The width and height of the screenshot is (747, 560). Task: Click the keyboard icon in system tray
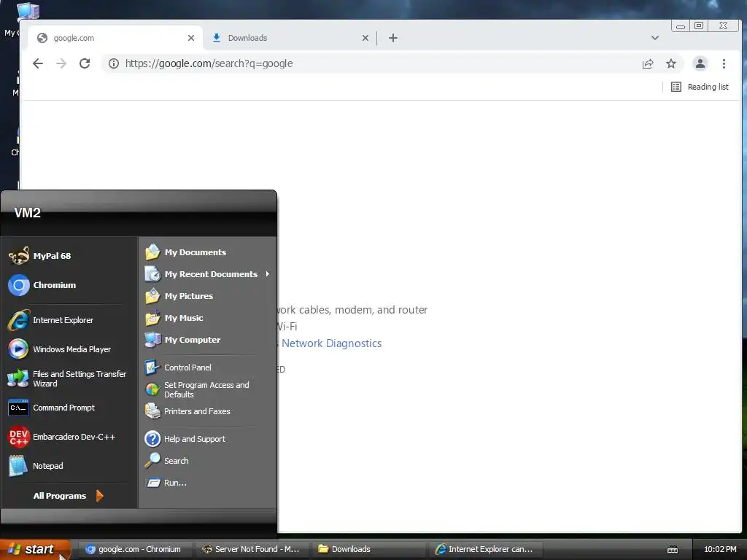pyautogui.click(x=672, y=550)
